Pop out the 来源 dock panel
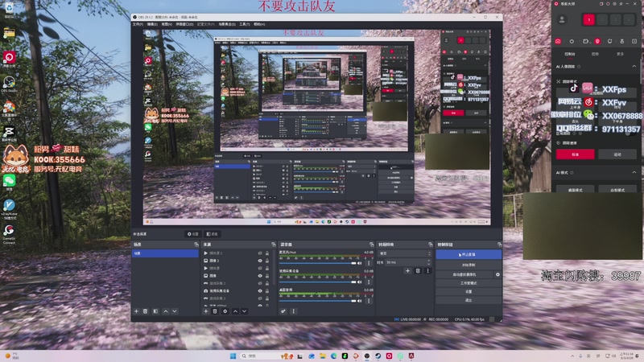 pos(273,245)
